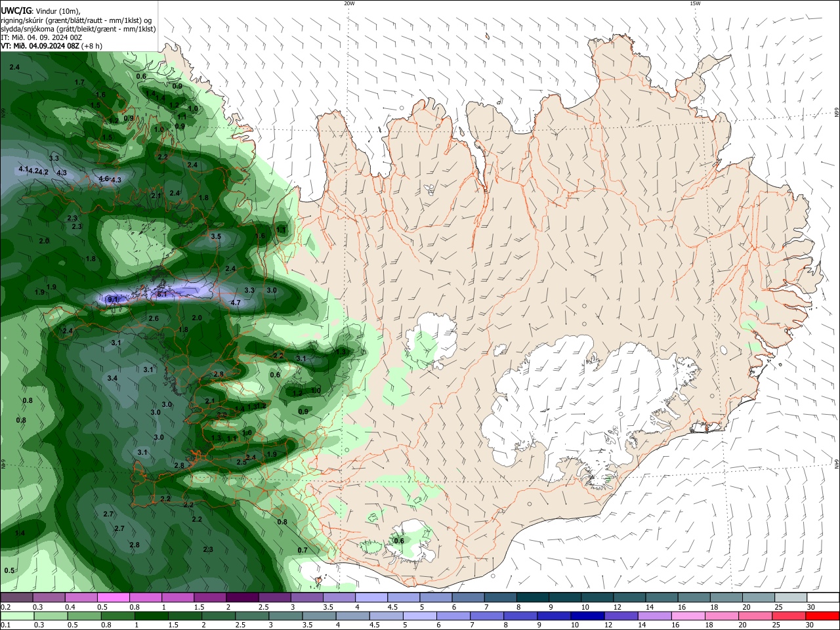The height and width of the screenshot is (630, 840).
Task: Click the white swatch labeled 30 in upper legend
Action: click(x=822, y=598)
